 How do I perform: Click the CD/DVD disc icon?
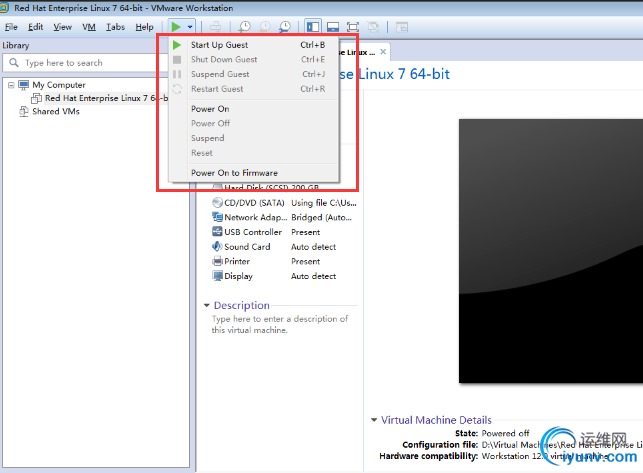[217, 203]
